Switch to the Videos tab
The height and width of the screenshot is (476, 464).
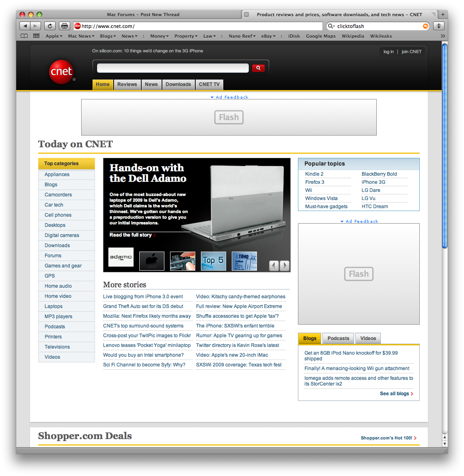coord(368,338)
